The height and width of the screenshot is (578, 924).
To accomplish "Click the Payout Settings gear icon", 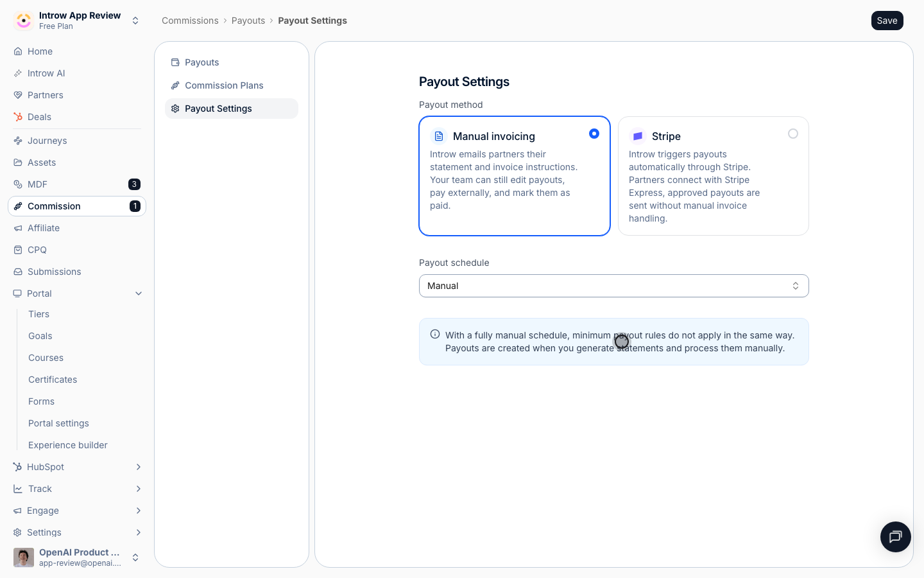I will point(175,109).
